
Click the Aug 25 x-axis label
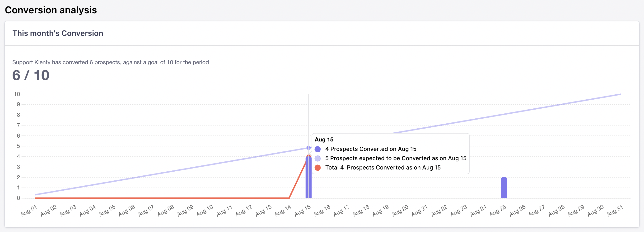coord(498,210)
